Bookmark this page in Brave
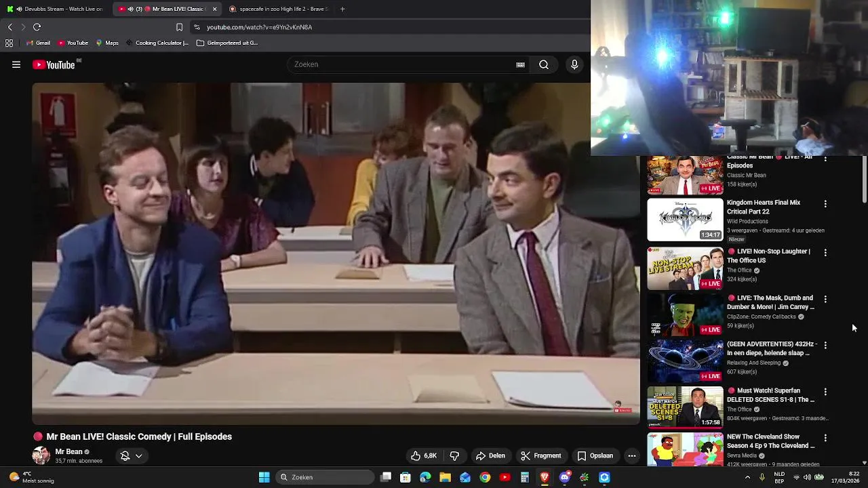 (179, 27)
